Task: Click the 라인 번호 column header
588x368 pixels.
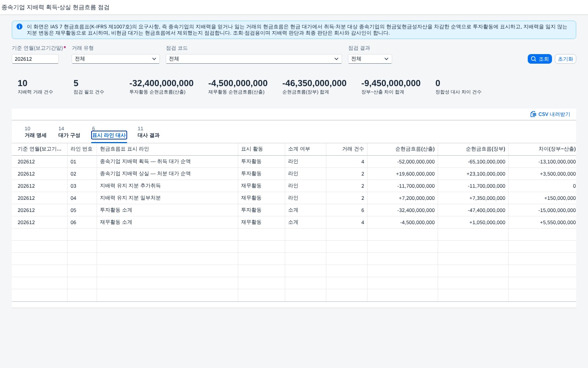Action: pos(82,149)
